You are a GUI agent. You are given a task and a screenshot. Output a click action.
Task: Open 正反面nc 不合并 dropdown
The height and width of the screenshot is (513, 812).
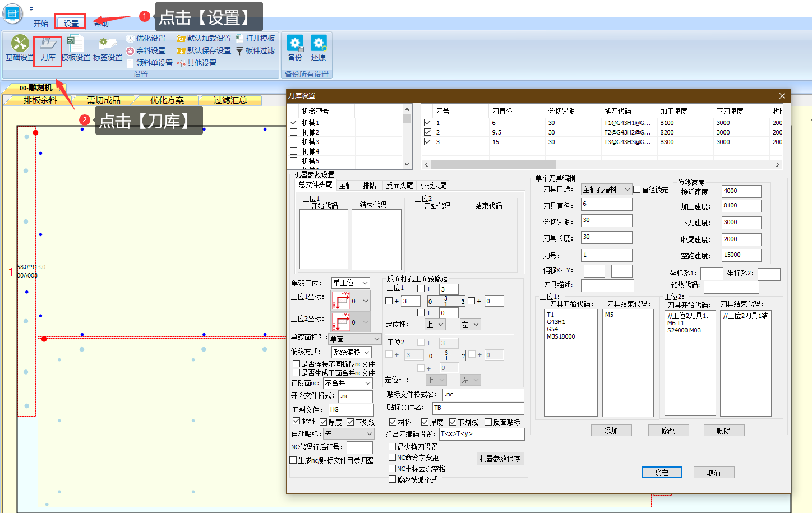coord(348,383)
